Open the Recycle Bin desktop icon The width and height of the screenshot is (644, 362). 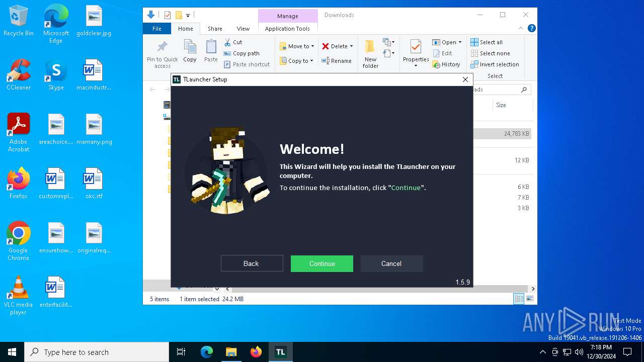coord(19,21)
